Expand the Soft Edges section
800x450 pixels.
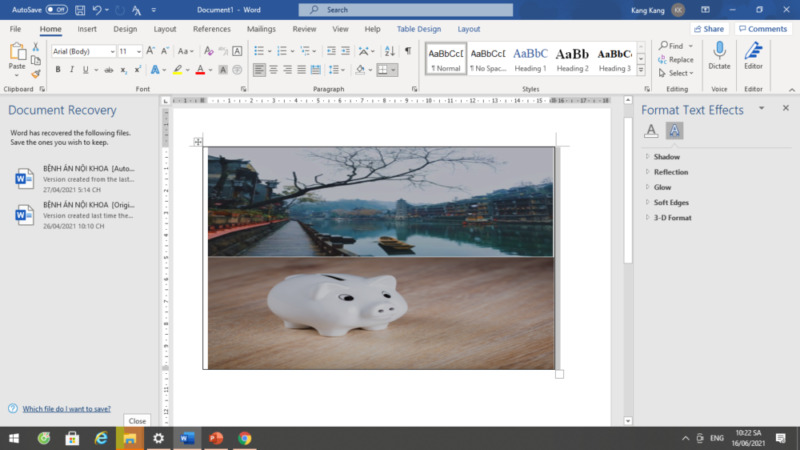(x=671, y=203)
